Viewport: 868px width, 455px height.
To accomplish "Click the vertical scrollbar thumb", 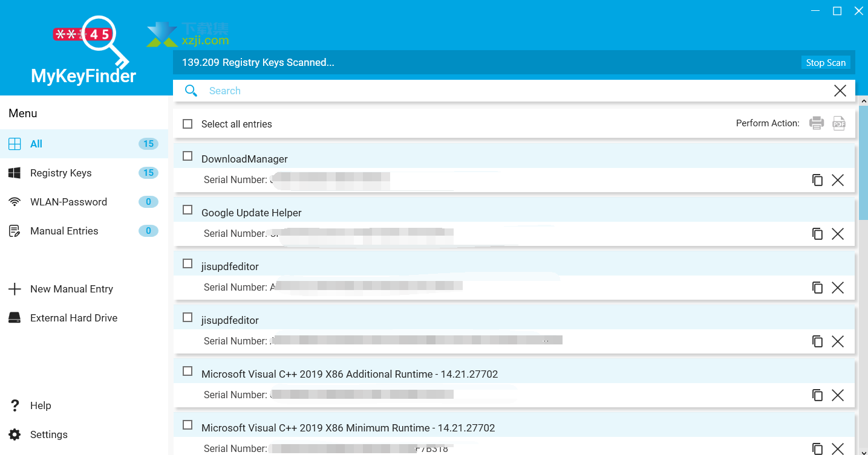I will [x=863, y=163].
